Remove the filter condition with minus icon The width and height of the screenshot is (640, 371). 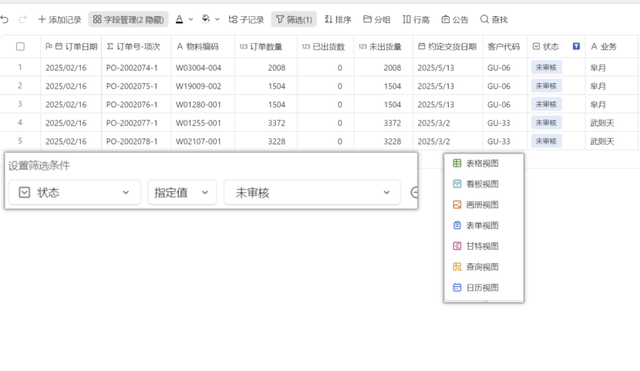coord(414,192)
